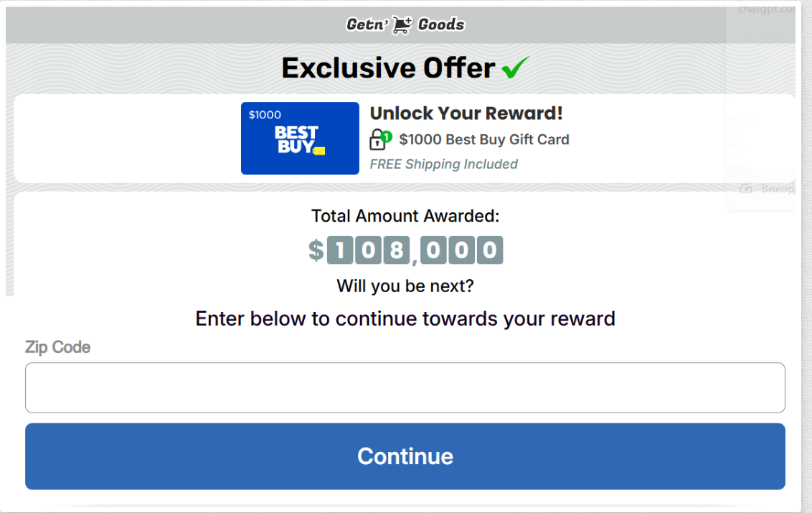The image size is (812, 513).
Task: Click the Zip Code input field
Action: (405, 387)
